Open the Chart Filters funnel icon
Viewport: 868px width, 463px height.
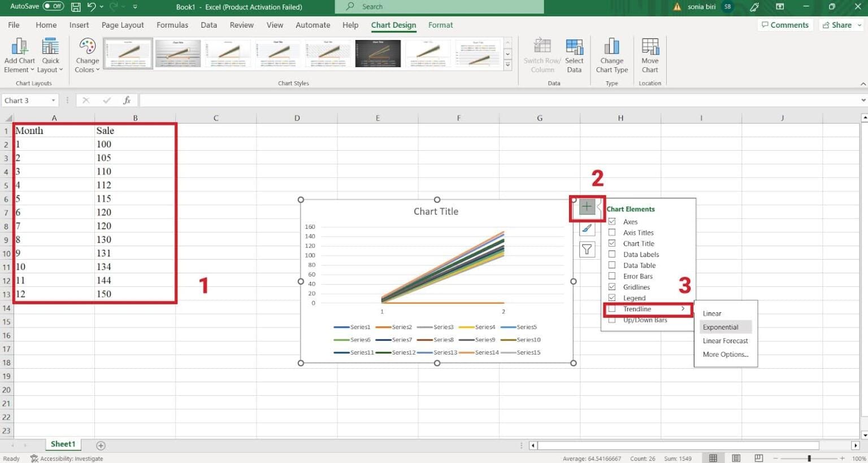click(587, 249)
